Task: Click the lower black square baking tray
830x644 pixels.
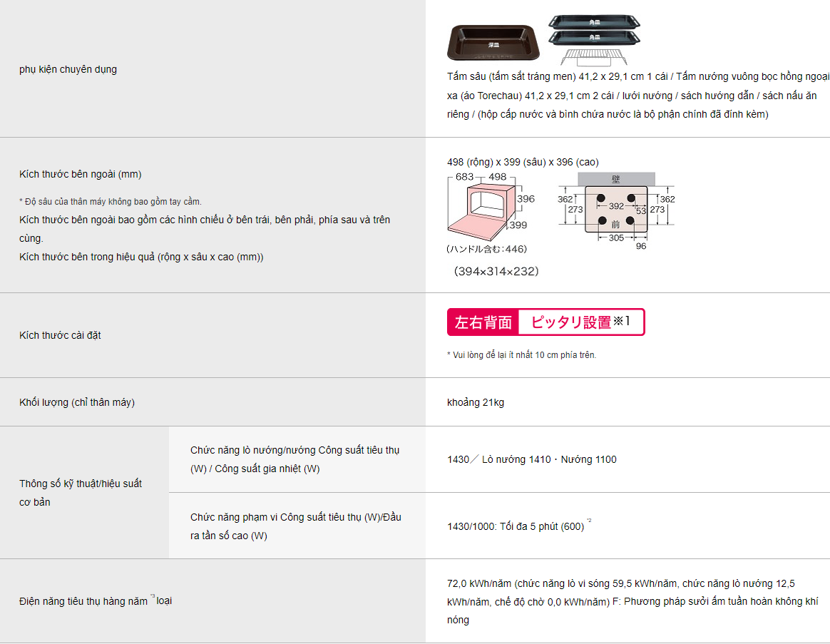Action: click(x=594, y=38)
